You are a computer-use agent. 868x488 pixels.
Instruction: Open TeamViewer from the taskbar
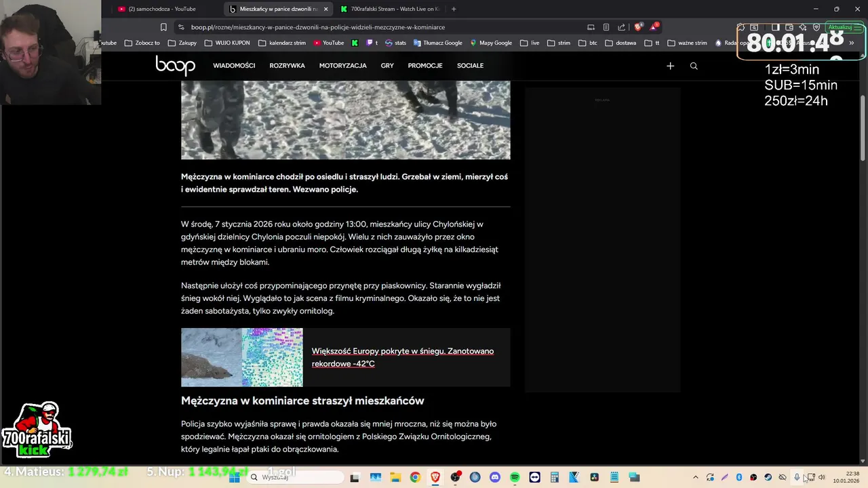[535, 477]
